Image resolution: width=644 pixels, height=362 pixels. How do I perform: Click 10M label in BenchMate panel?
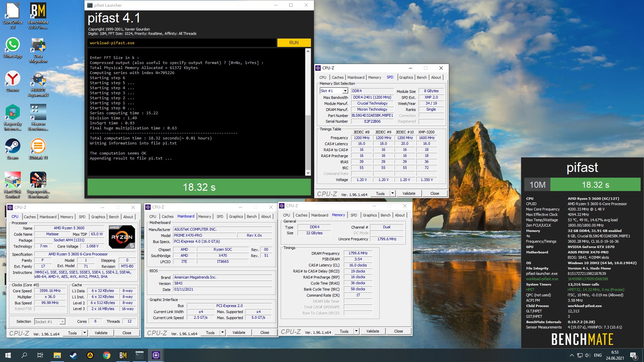point(537,185)
